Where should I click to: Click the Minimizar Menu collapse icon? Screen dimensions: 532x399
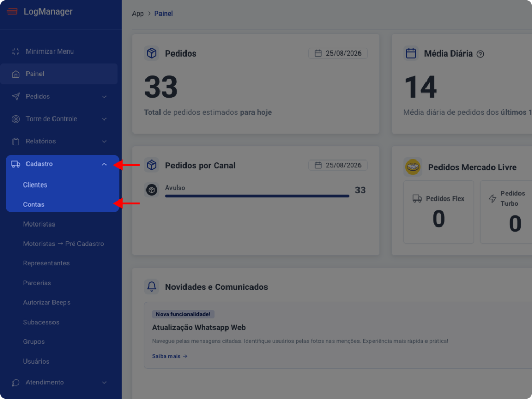(x=16, y=51)
